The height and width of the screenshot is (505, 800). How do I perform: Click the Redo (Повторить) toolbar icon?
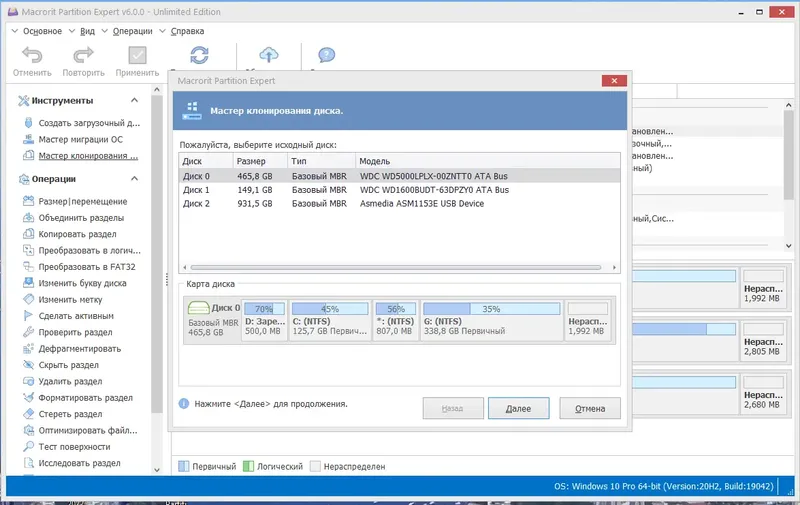click(83, 55)
